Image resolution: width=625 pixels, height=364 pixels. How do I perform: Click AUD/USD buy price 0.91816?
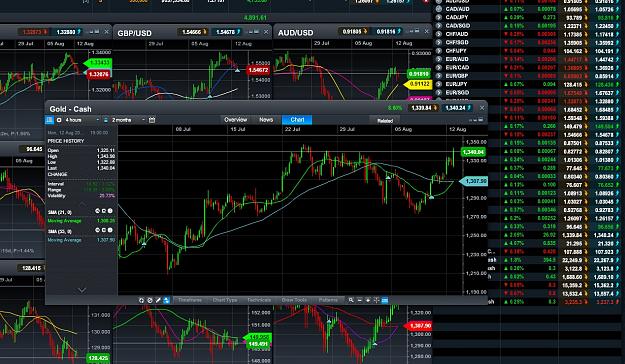[388, 31]
